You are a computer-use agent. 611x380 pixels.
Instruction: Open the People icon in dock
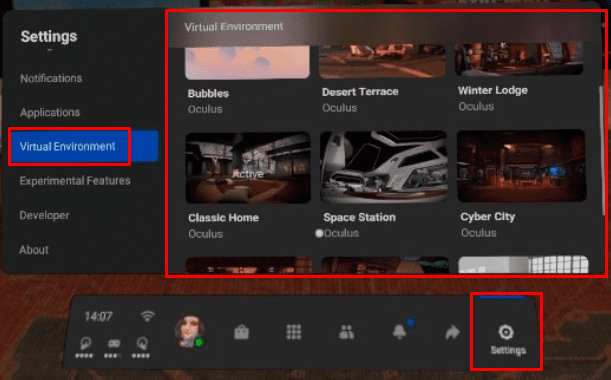point(346,332)
